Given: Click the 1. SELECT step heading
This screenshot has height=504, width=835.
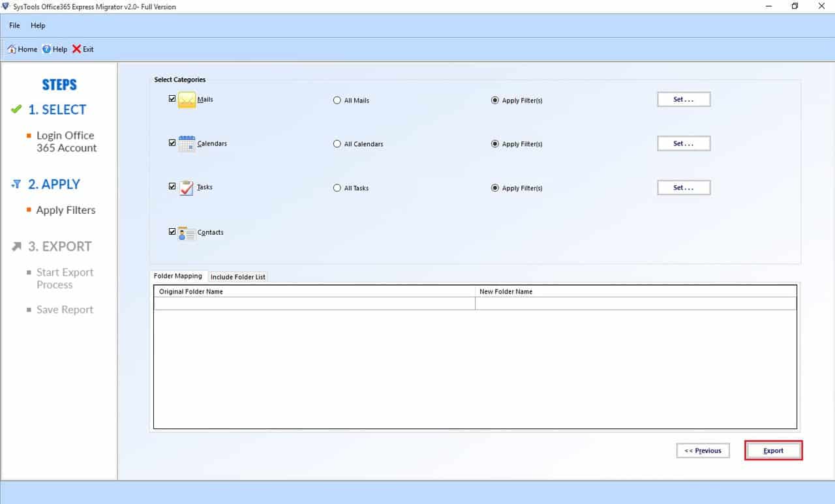Looking at the screenshot, I should pyautogui.click(x=57, y=110).
